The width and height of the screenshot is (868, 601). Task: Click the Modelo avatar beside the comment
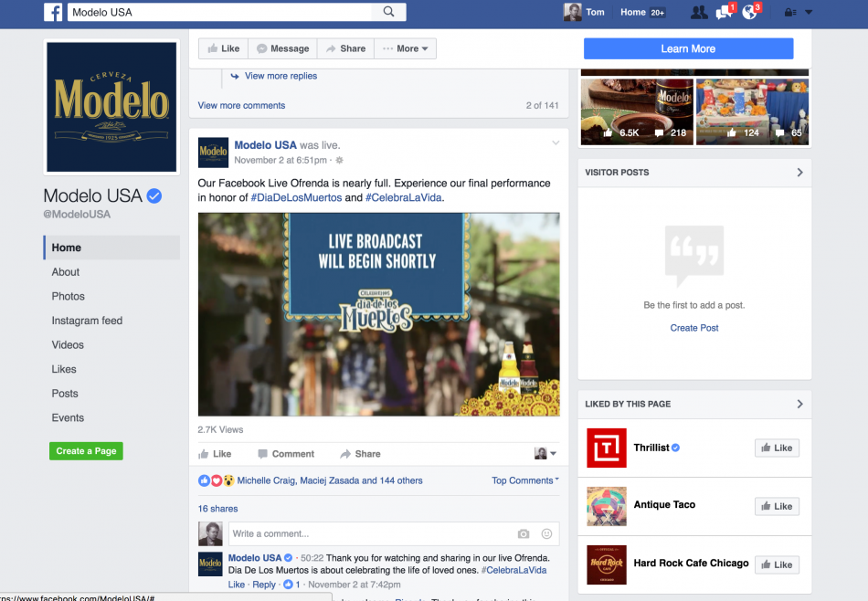pos(210,564)
